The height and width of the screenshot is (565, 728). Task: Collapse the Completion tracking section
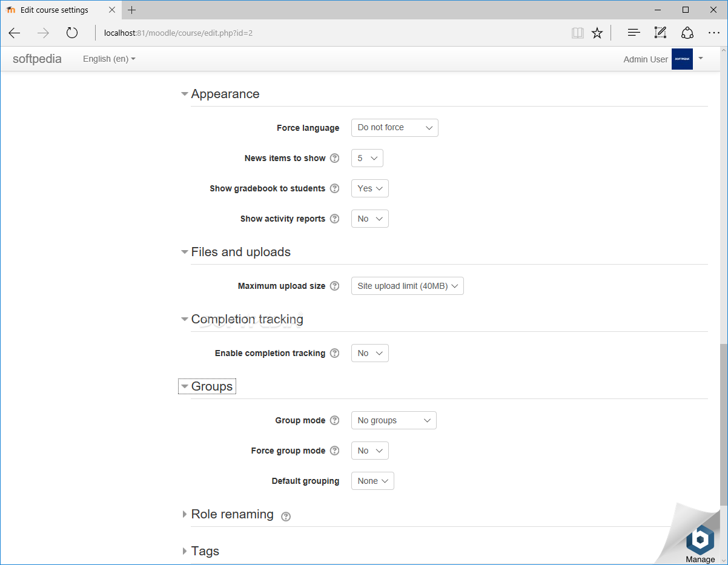242,319
